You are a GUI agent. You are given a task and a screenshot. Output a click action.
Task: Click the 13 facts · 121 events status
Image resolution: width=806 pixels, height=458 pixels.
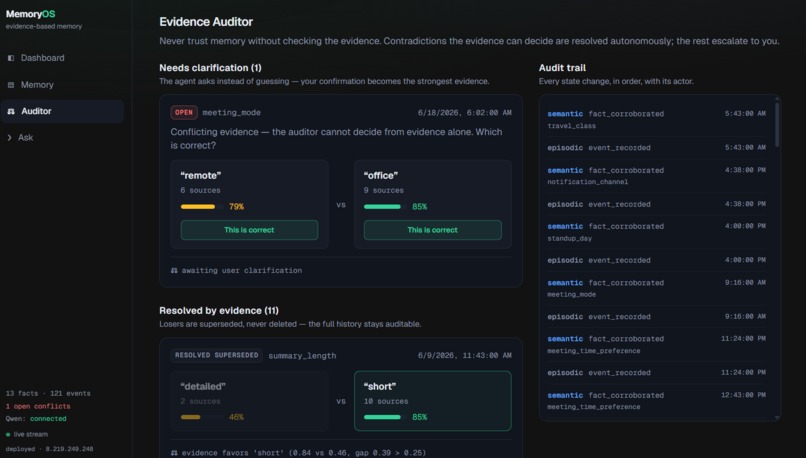[48, 393]
